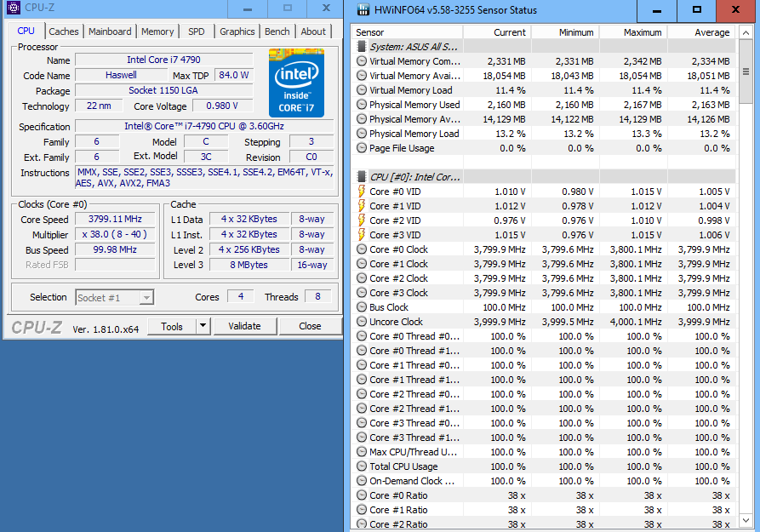The width and height of the screenshot is (760, 532).
Task: Click the Close button in CPU-Z
Action: (310, 326)
